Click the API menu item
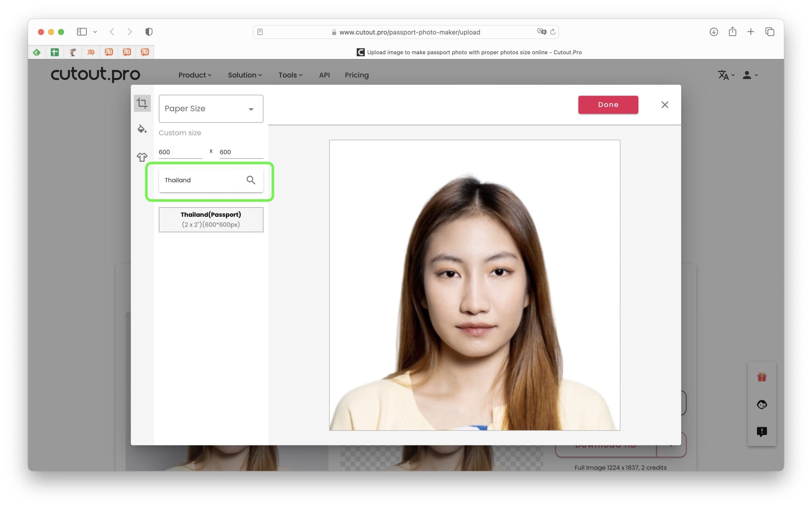This screenshot has width=812, height=508. [x=324, y=75]
